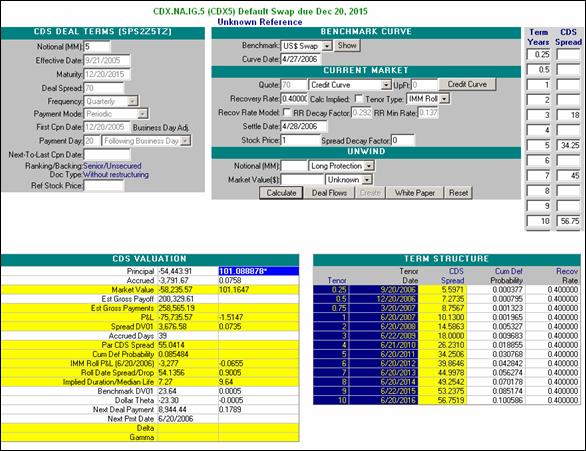The image size is (586, 451).
Task: Enable the Recov Rate Model checkbox
Action: pyautogui.click(x=287, y=112)
